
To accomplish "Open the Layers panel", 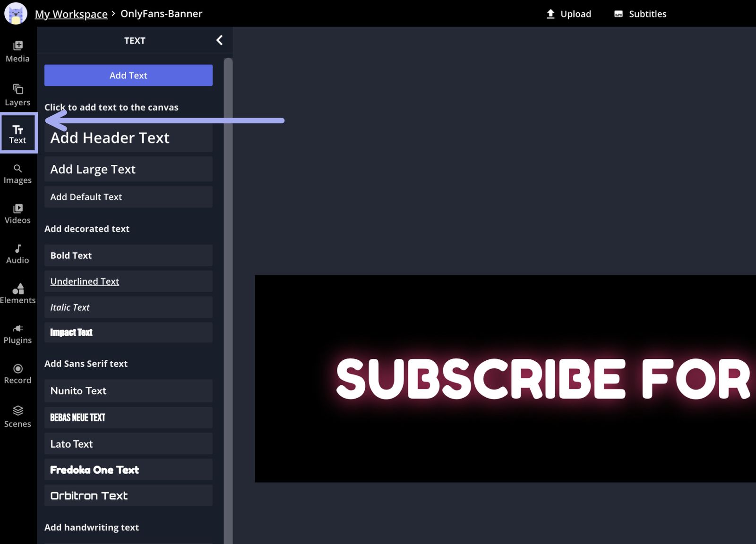I will pyautogui.click(x=17, y=94).
